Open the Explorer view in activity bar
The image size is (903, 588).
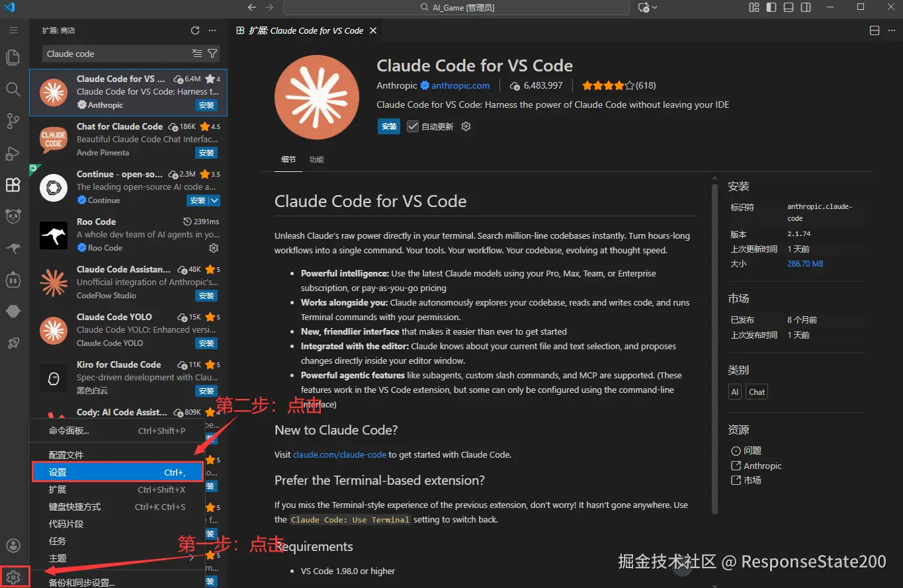pos(13,57)
